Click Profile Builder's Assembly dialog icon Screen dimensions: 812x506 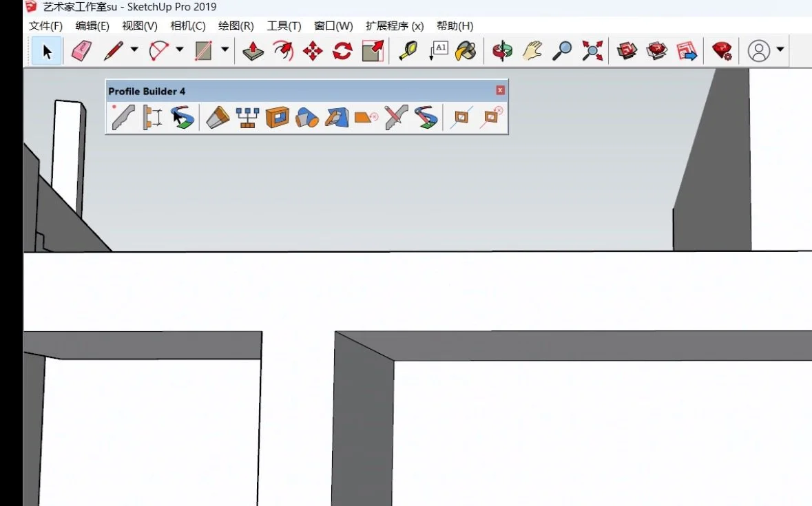pos(152,118)
